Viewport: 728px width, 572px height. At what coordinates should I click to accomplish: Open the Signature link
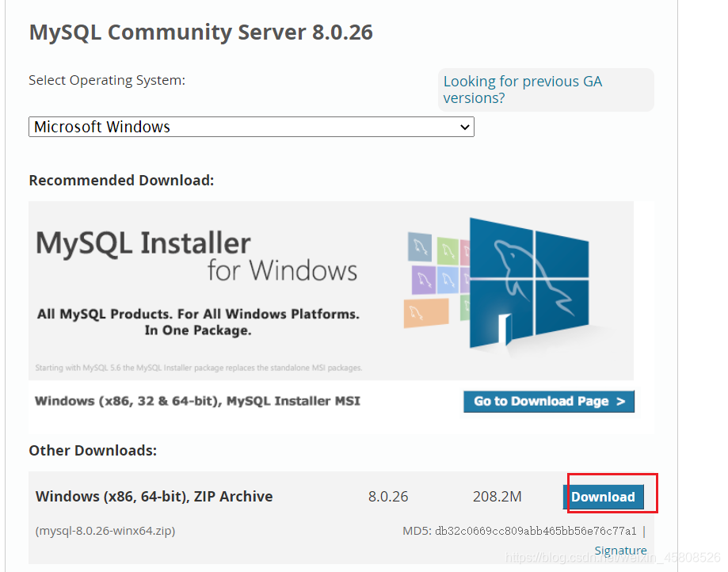click(x=620, y=550)
